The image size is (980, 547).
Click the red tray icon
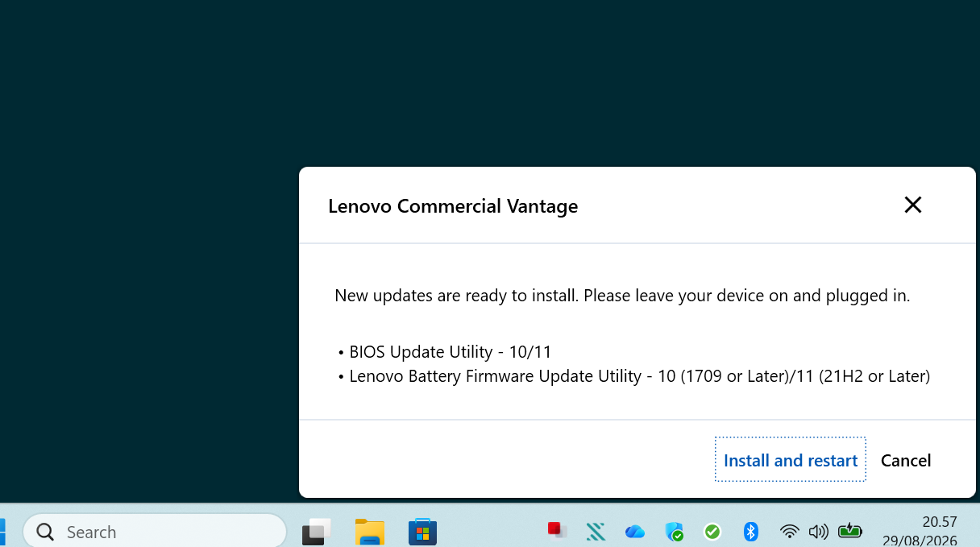pos(557,531)
